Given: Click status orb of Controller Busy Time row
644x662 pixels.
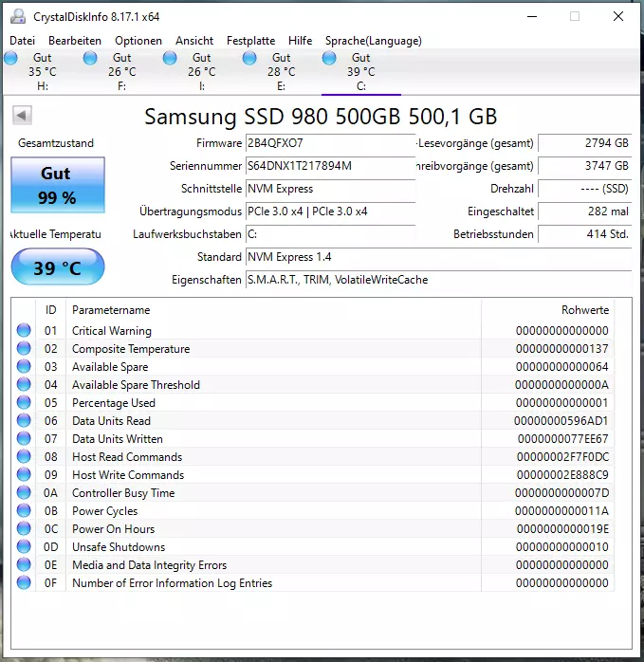Looking at the screenshot, I should click(24, 492).
